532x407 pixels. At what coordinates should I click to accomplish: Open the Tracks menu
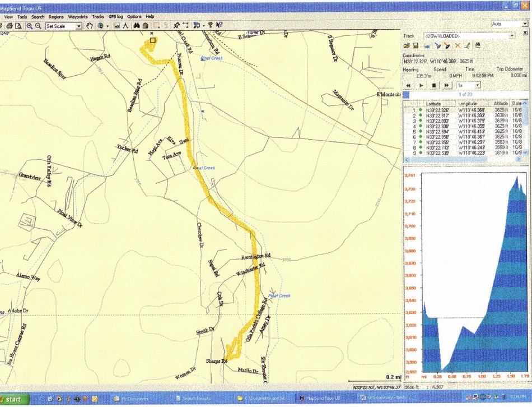point(98,17)
